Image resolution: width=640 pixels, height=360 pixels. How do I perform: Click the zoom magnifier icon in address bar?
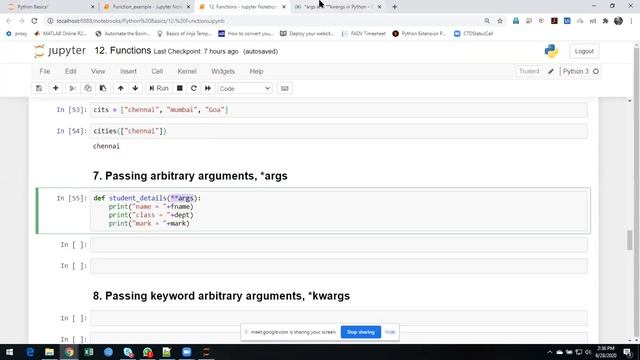[487, 21]
